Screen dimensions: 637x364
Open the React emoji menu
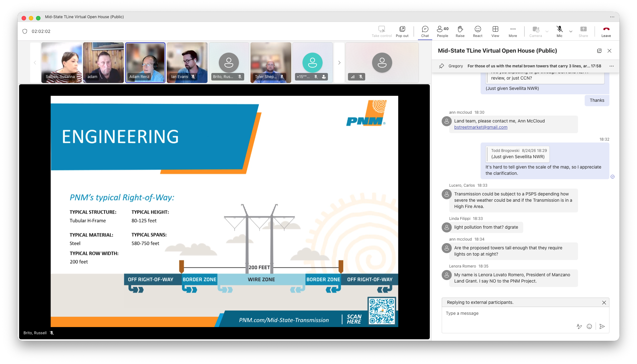(478, 31)
